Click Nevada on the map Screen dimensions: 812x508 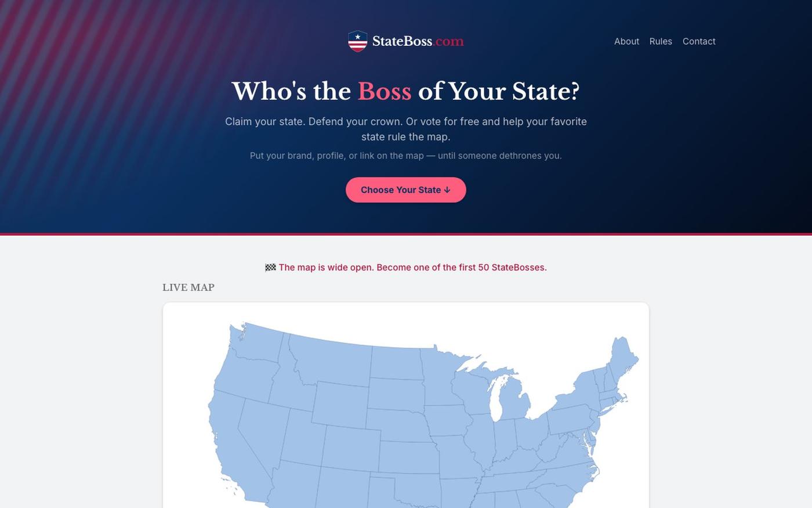click(261, 433)
